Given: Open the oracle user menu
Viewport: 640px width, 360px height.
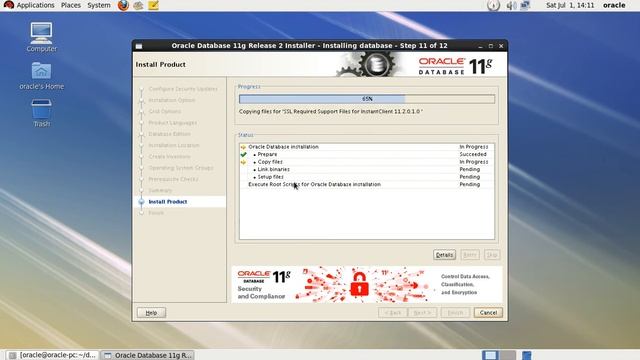Looking at the screenshot, I should tap(614, 5).
